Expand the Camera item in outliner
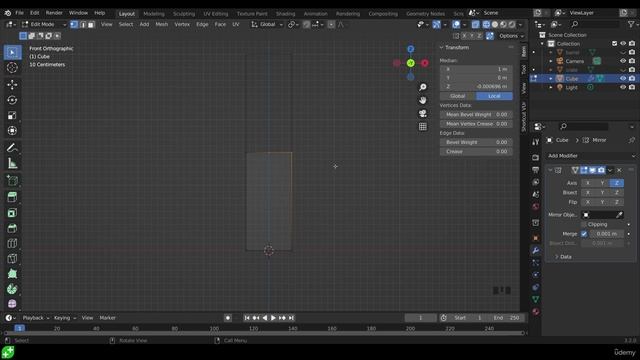The width and height of the screenshot is (640, 360). (x=551, y=61)
